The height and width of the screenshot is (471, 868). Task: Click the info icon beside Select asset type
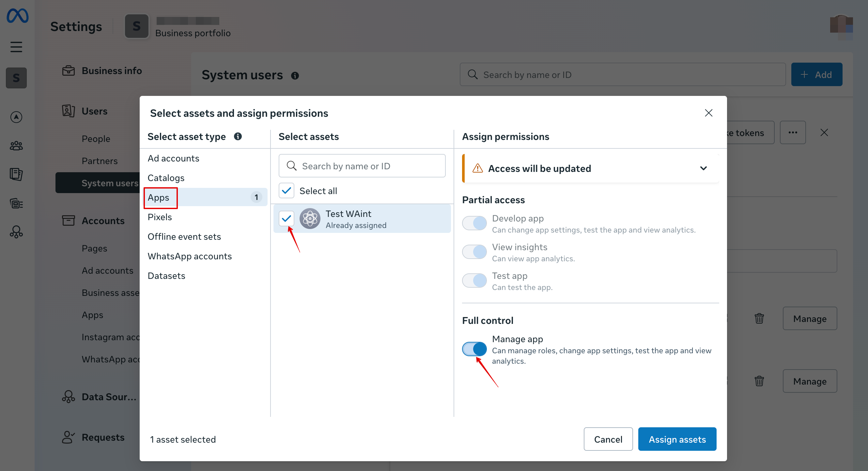(x=238, y=136)
